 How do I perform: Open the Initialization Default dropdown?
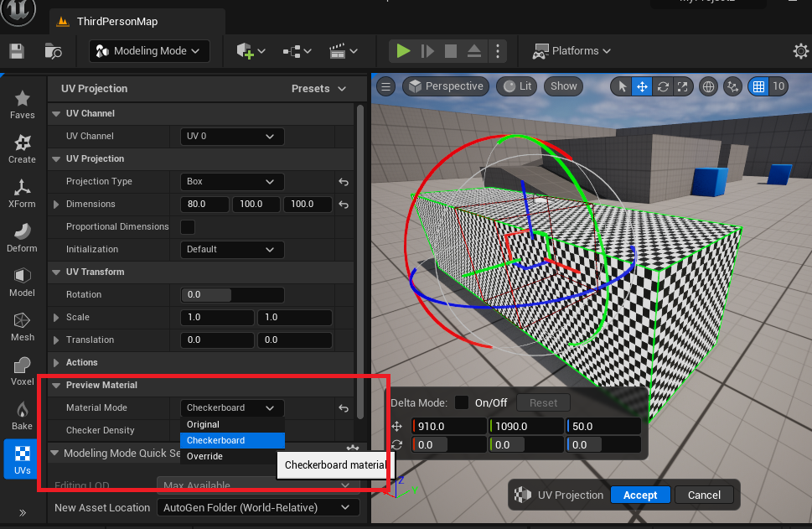click(231, 249)
